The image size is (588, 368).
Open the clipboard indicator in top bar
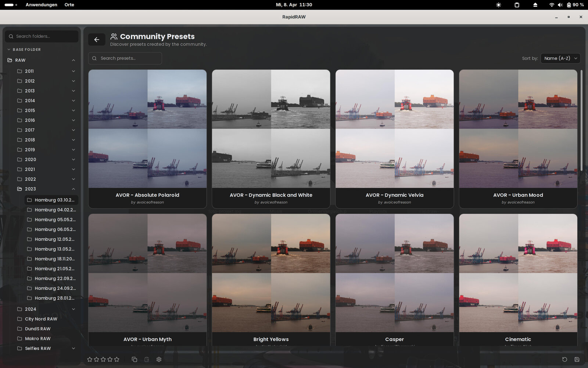(517, 5)
